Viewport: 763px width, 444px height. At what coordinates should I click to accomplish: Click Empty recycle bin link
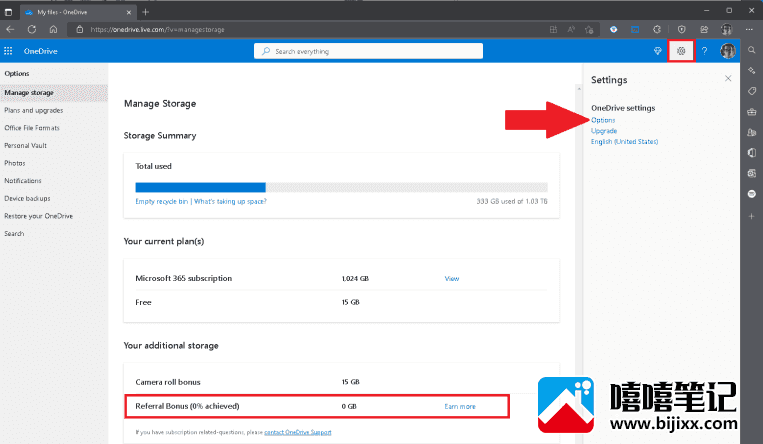pos(162,201)
